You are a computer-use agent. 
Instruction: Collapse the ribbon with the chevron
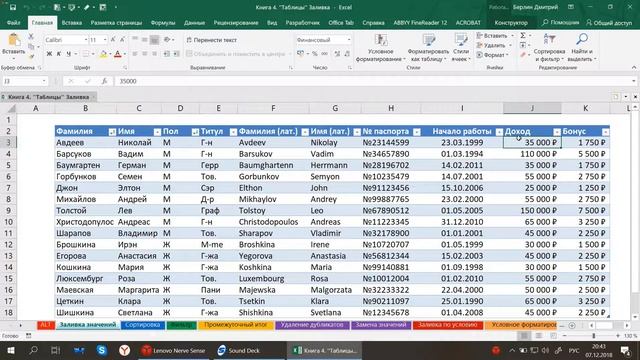point(634,67)
